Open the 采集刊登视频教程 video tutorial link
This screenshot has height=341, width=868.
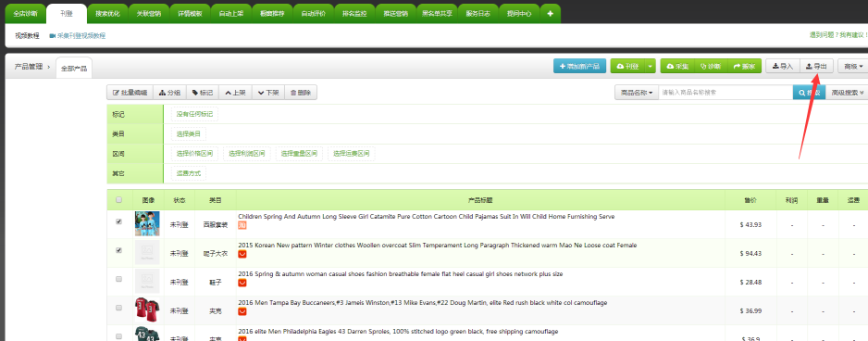pyautogui.click(x=78, y=35)
